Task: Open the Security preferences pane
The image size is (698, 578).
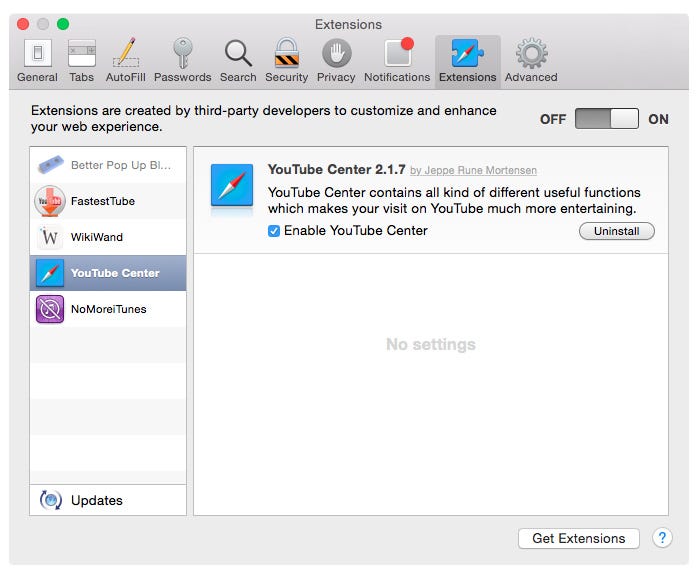Action: (x=287, y=61)
